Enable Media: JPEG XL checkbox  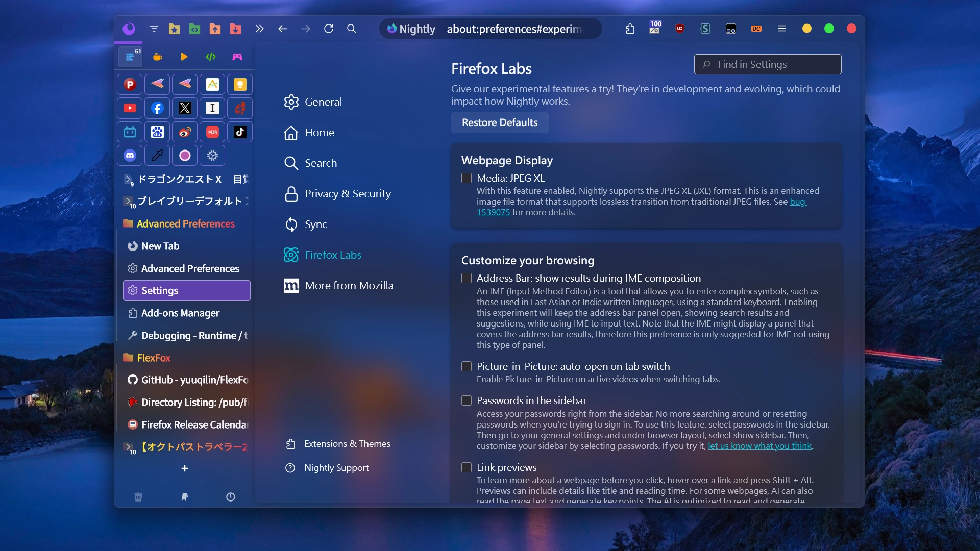point(467,178)
